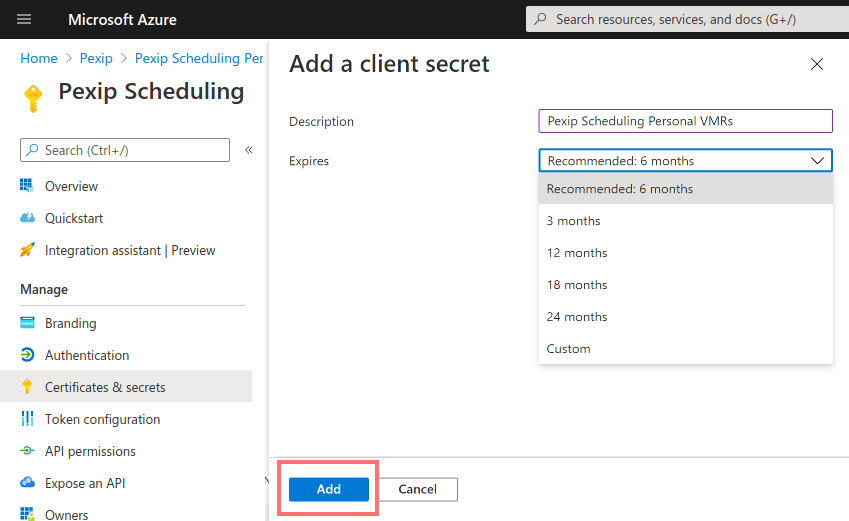Click the Token configuration icon
The image size is (849, 521).
click(x=27, y=419)
